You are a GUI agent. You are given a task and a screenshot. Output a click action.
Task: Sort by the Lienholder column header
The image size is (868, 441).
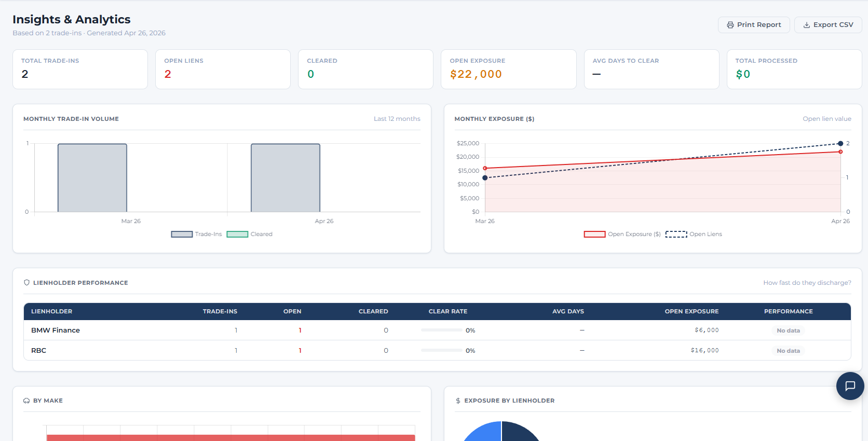point(51,311)
